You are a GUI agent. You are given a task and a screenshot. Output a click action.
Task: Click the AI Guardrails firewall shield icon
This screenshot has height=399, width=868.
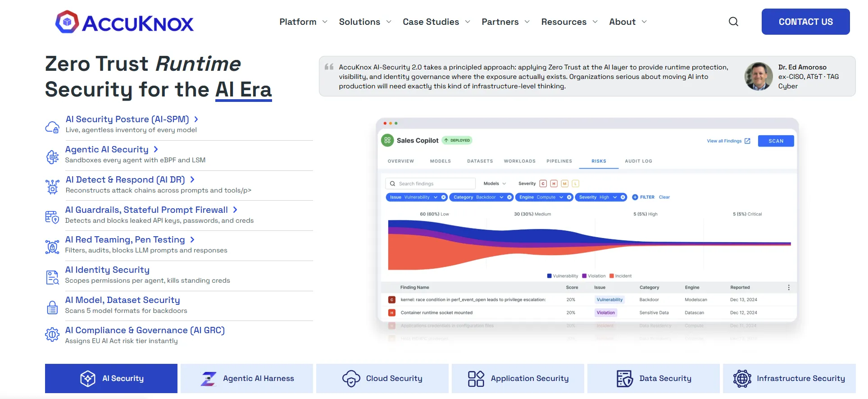click(52, 217)
